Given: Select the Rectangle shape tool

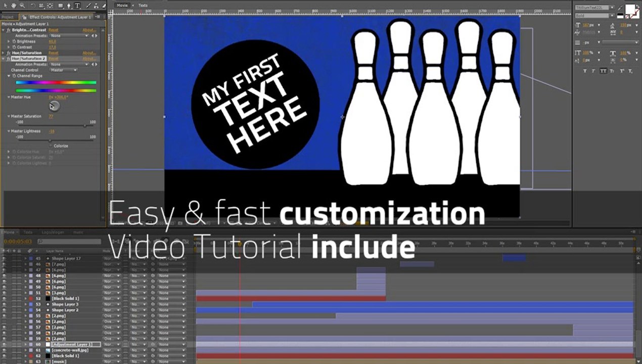Looking at the screenshot, I should (x=61, y=6).
